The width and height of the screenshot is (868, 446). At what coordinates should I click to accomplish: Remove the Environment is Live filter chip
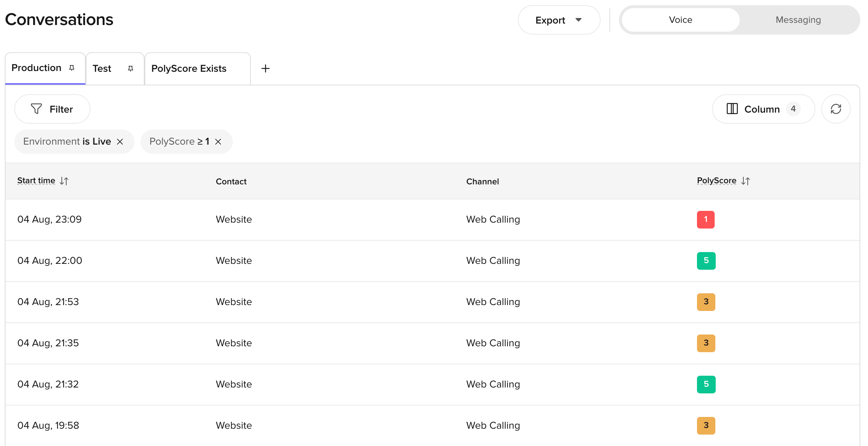[120, 142]
